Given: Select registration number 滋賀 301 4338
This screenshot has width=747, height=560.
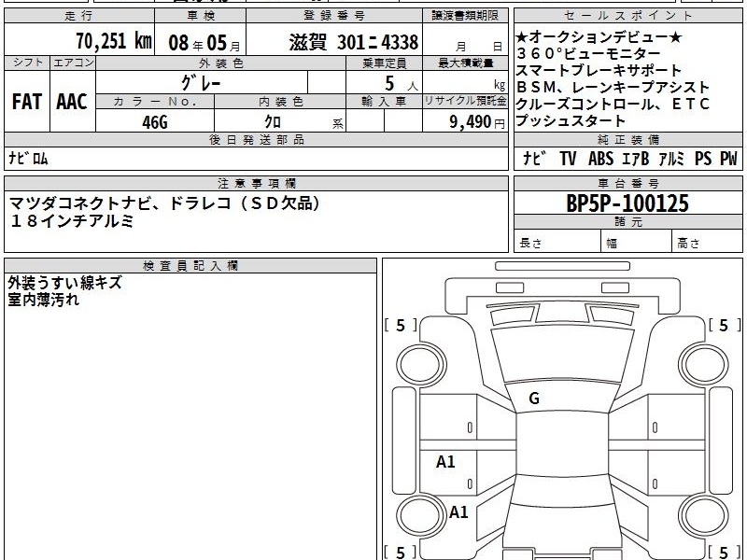Looking at the screenshot, I should pyautogui.click(x=354, y=42).
